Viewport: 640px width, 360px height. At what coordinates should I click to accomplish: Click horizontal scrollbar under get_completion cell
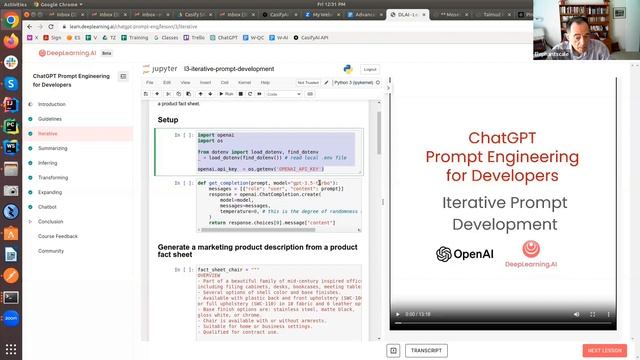pyautogui.click(x=258, y=230)
